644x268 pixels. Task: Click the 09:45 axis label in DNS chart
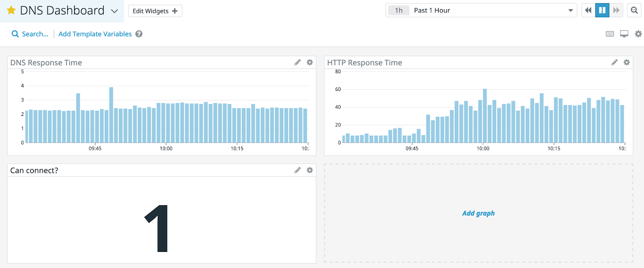pos(95,148)
